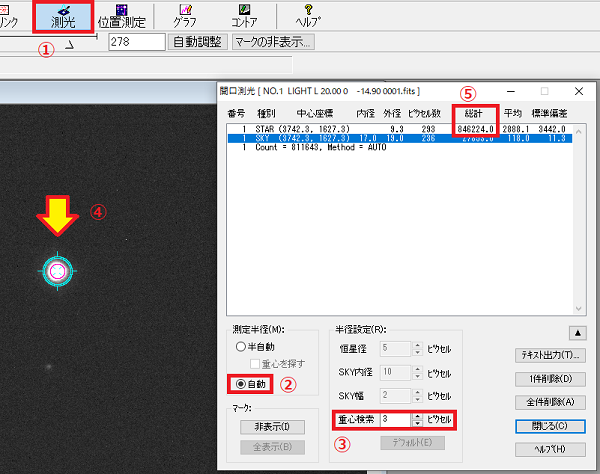Click the 全表示(B) mark button
Viewport: 600px width, 474px height.
pos(272,447)
